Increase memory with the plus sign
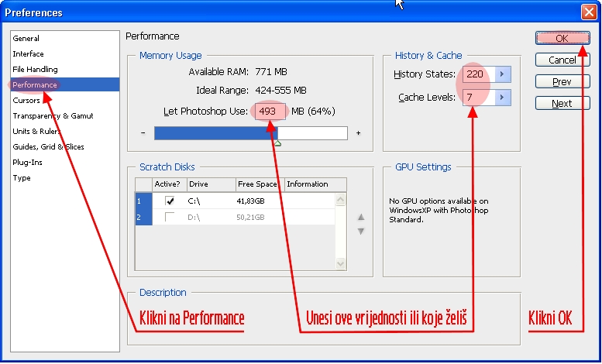The height and width of the screenshot is (364, 602). coord(358,133)
